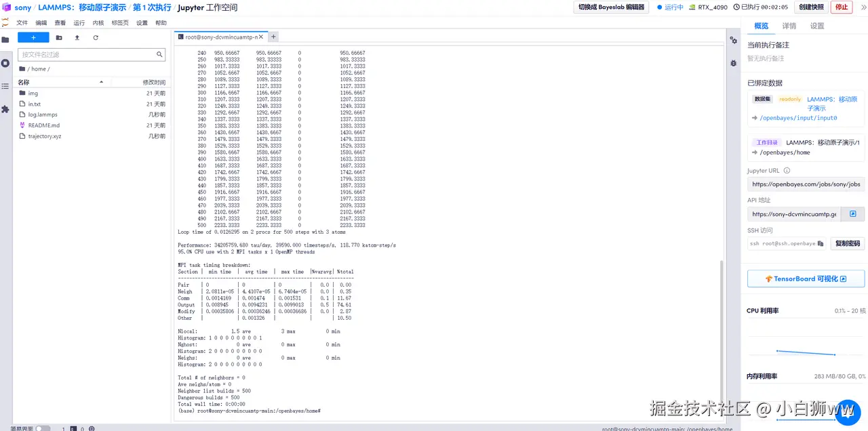The image size is (868, 431).
Task: Open the 运行 menu
Action: [79, 22]
